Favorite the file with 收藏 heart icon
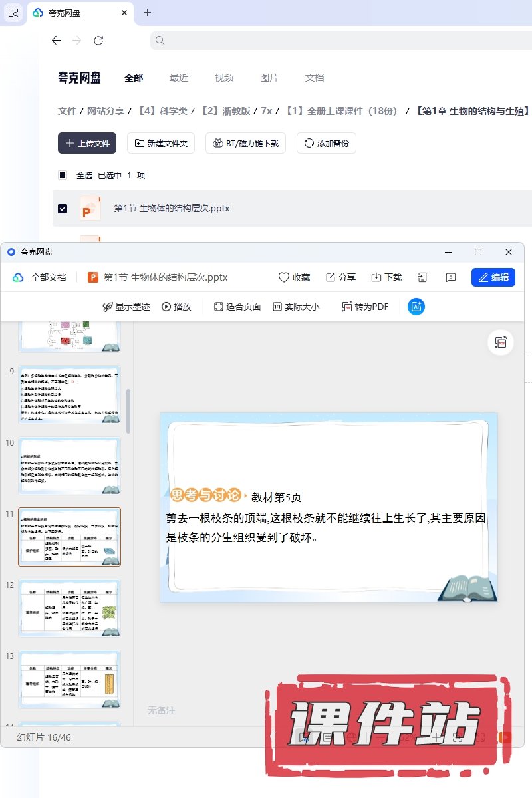This screenshot has width=532, height=798. point(294,277)
